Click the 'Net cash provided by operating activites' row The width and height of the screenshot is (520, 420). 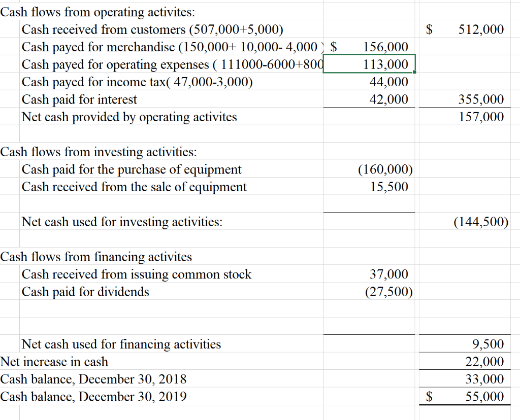[129, 117]
